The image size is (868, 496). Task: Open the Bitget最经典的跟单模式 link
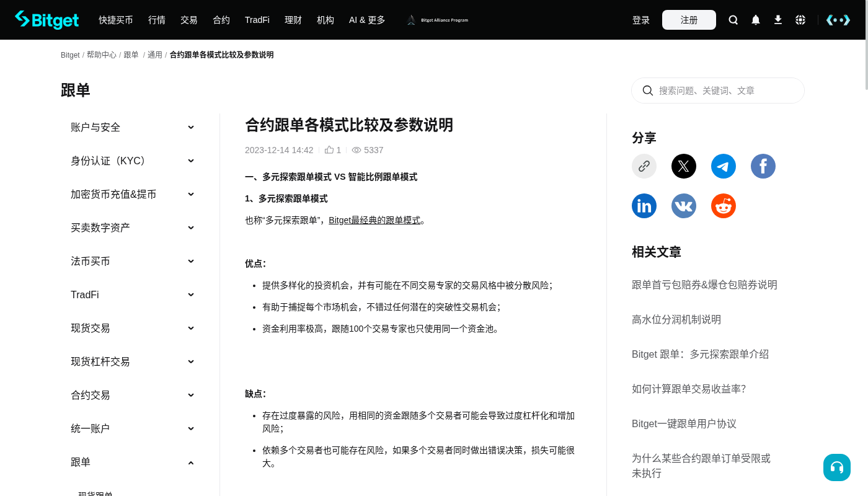(374, 220)
